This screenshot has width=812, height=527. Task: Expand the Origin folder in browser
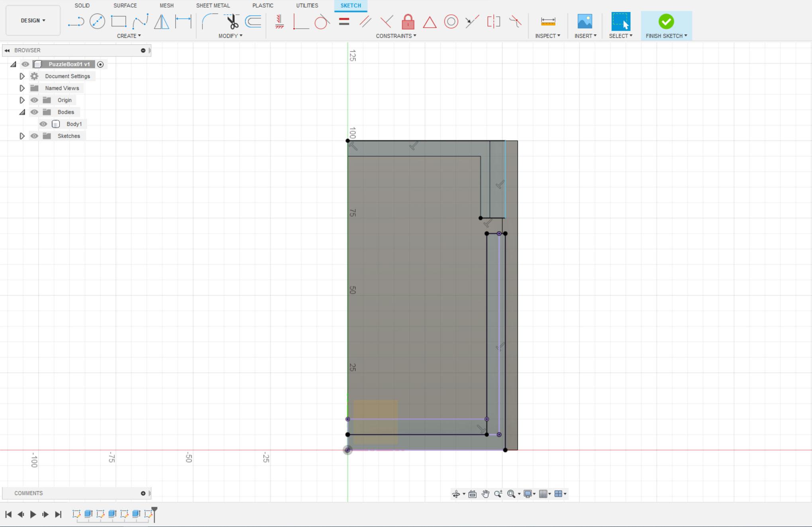[x=22, y=100]
